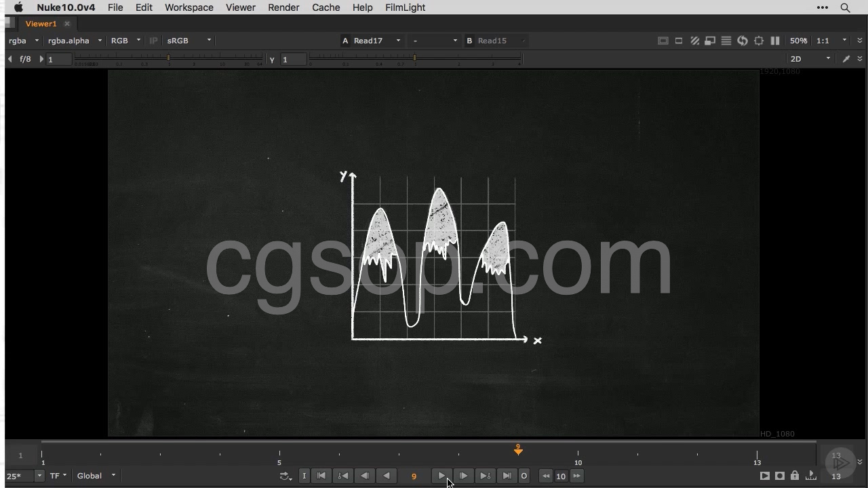The width and height of the screenshot is (868, 488).
Task: Expand the top viewer toolbar overflow chevron
Action: tap(860, 41)
